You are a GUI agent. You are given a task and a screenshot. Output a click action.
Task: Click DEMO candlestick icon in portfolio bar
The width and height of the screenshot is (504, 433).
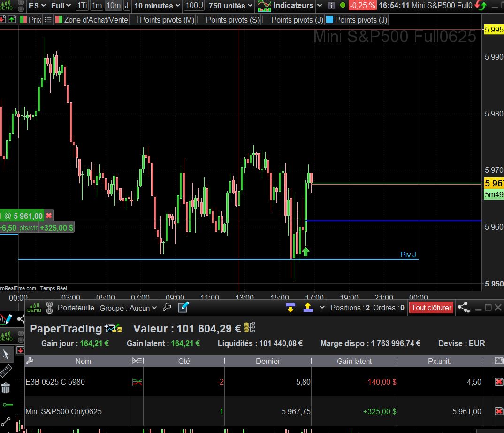click(34, 308)
